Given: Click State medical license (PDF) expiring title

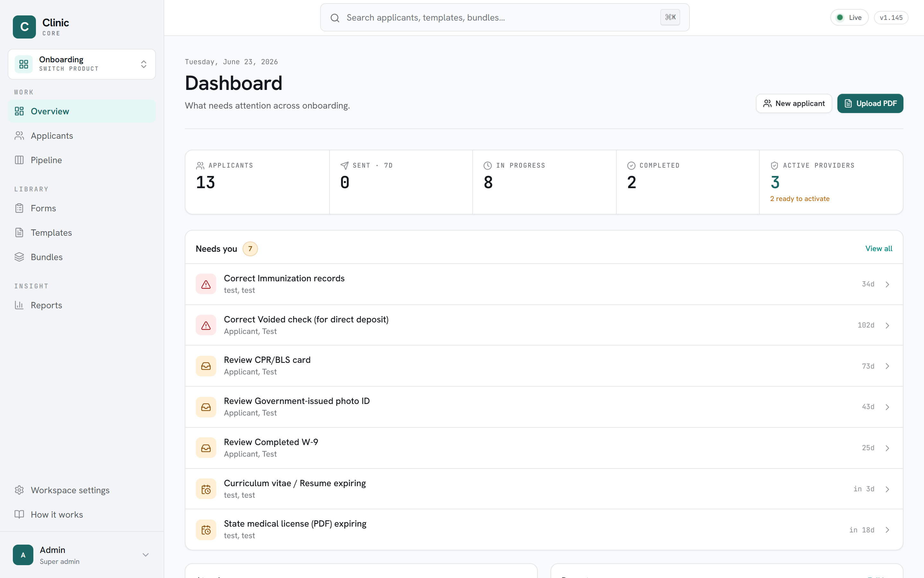Looking at the screenshot, I should tap(295, 524).
